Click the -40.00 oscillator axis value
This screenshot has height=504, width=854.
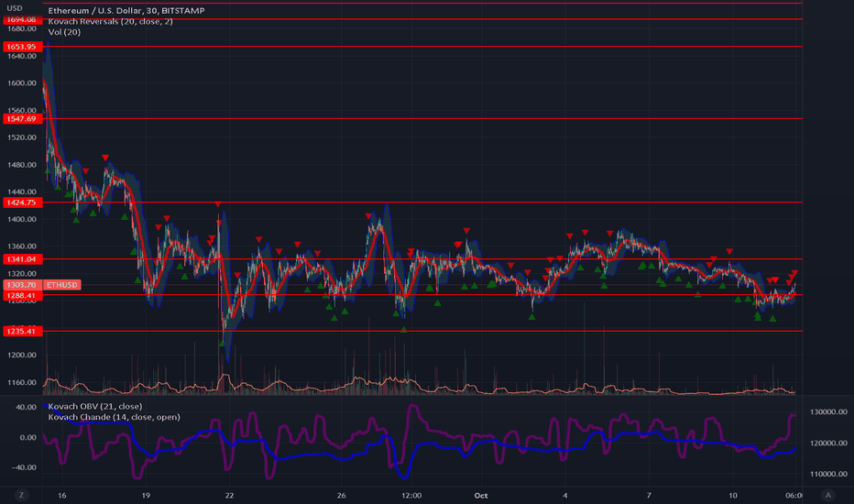[x=25, y=467]
